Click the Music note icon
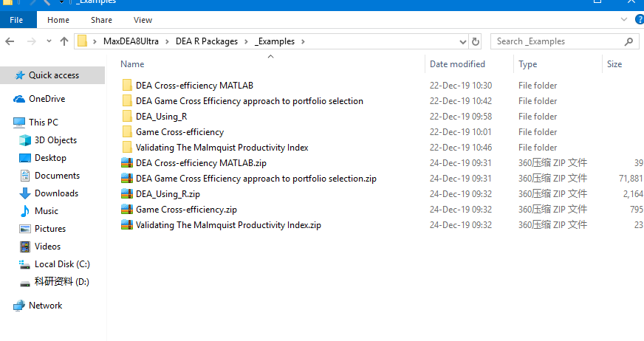Image resolution: width=644 pixels, height=341 pixels. pos(25,211)
